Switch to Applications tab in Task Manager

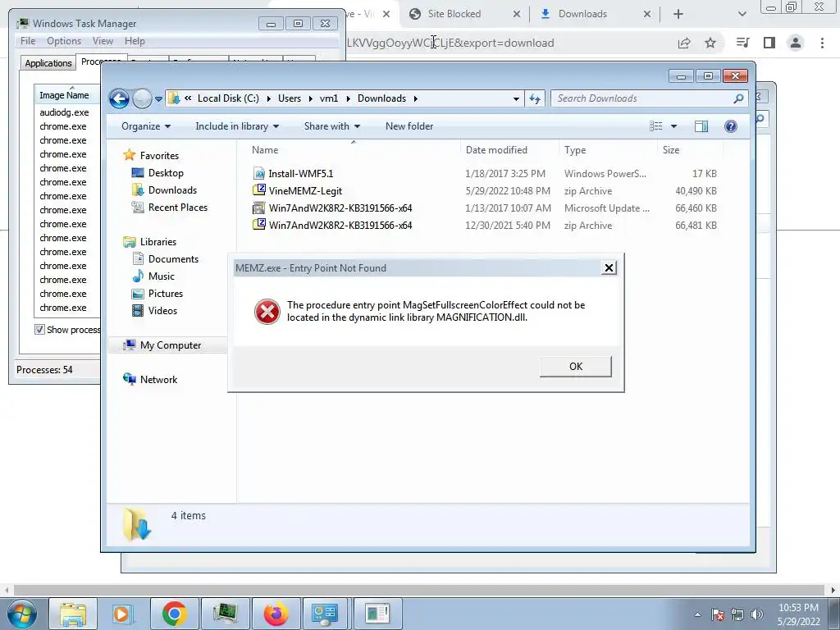point(48,63)
